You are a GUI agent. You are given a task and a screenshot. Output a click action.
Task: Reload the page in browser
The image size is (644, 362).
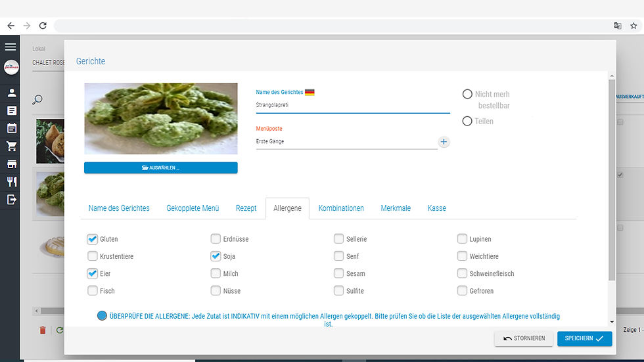(x=43, y=26)
